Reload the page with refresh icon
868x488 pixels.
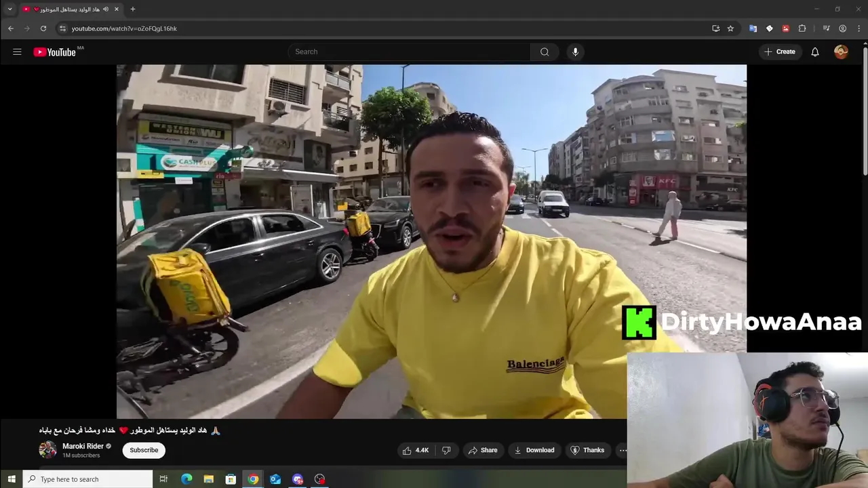pyautogui.click(x=43, y=28)
